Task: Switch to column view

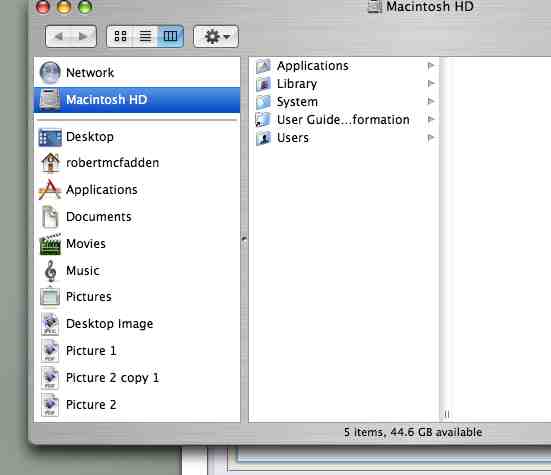Action: (170, 36)
